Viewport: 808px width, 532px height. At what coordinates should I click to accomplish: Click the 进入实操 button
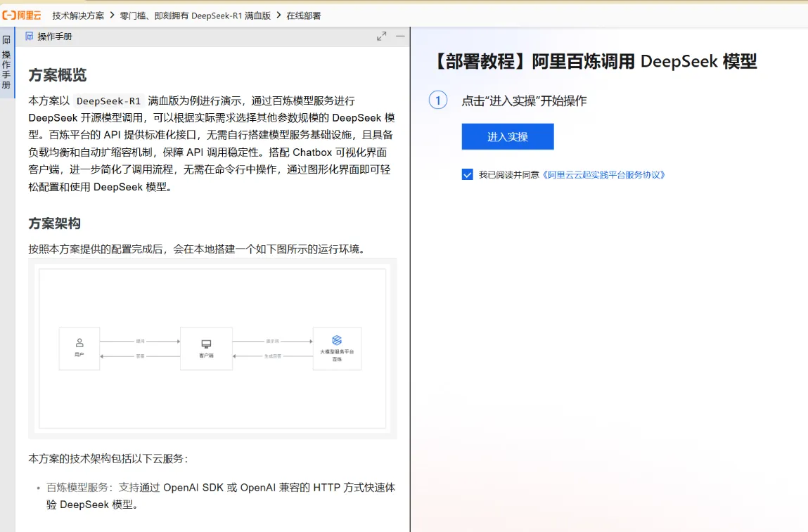tap(508, 136)
